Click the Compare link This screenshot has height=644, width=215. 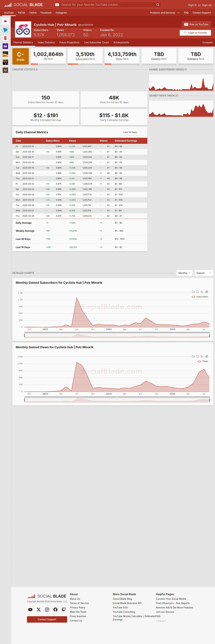(x=207, y=42)
